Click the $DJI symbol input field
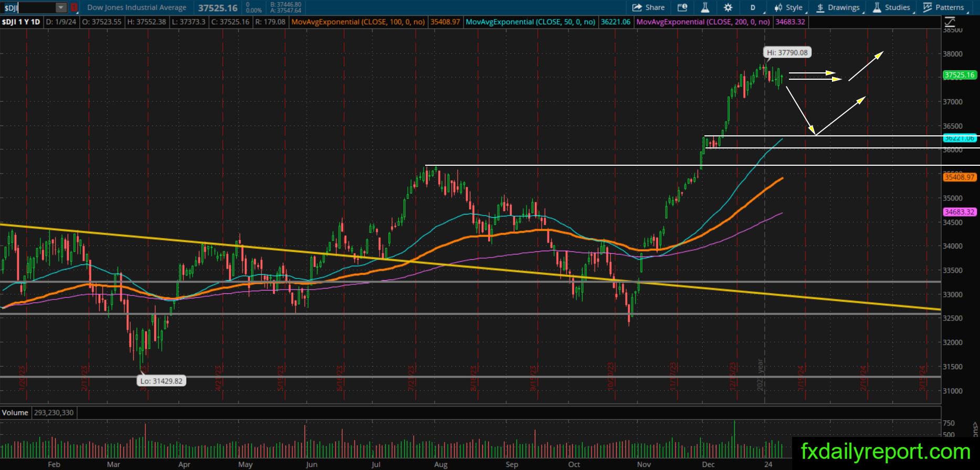 28,7
